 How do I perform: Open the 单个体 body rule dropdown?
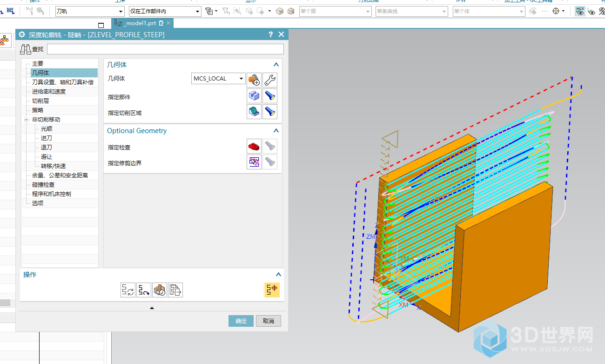pyautogui.click(x=489, y=11)
